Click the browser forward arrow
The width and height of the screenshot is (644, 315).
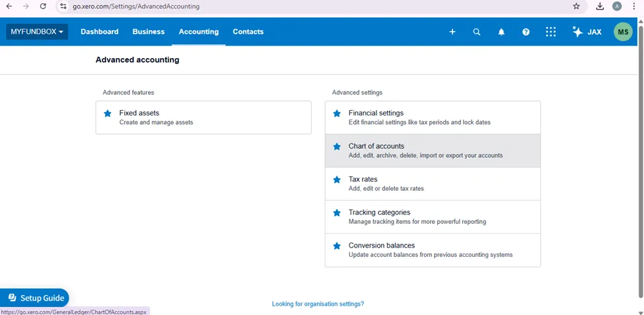point(26,6)
